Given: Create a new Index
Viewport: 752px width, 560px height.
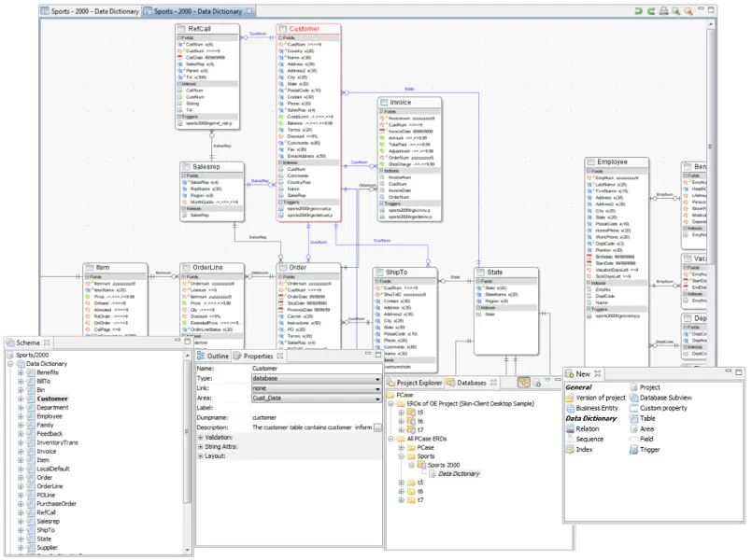Looking at the screenshot, I should (x=579, y=449).
